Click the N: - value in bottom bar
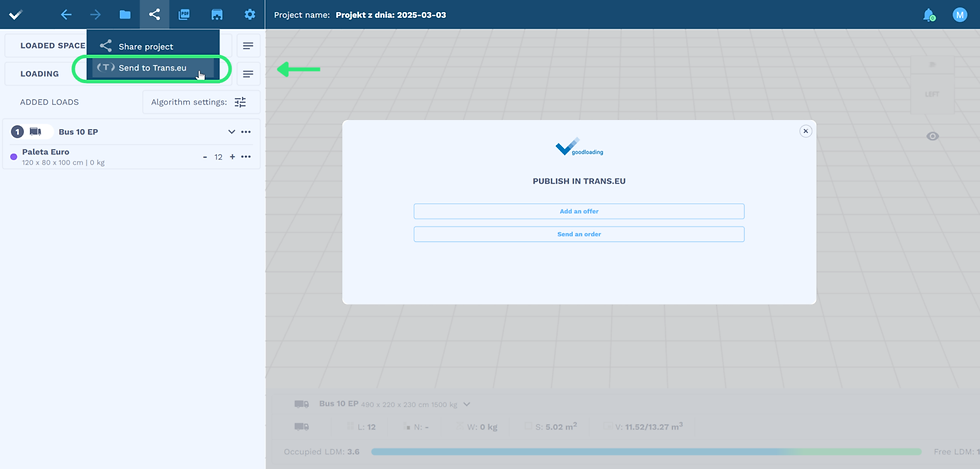Image resolution: width=980 pixels, height=469 pixels. (x=420, y=427)
